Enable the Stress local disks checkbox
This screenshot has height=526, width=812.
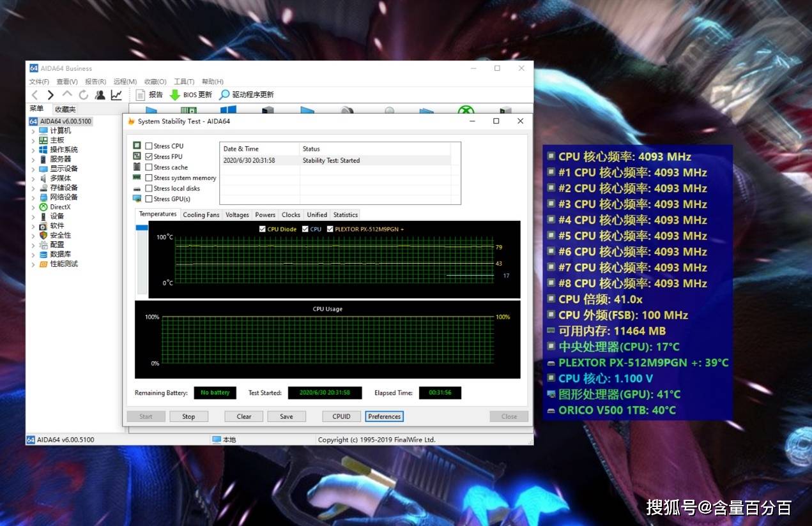coord(149,188)
